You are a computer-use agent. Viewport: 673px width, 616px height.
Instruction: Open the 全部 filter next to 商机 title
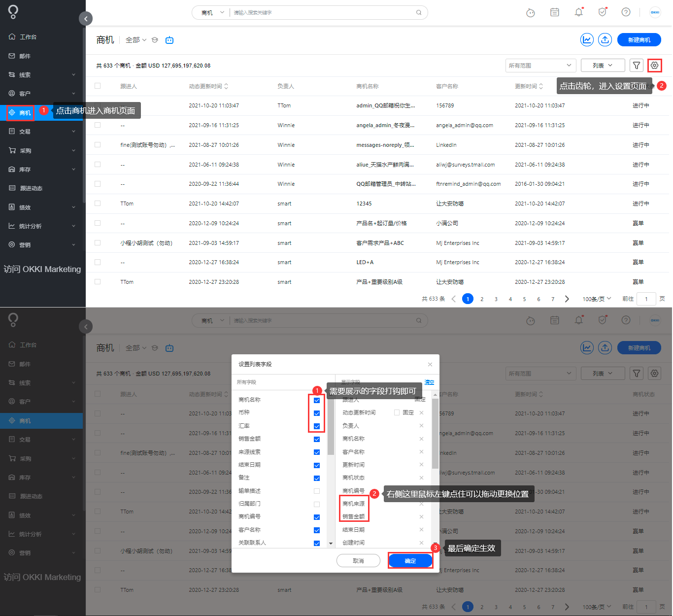tap(135, 39)
